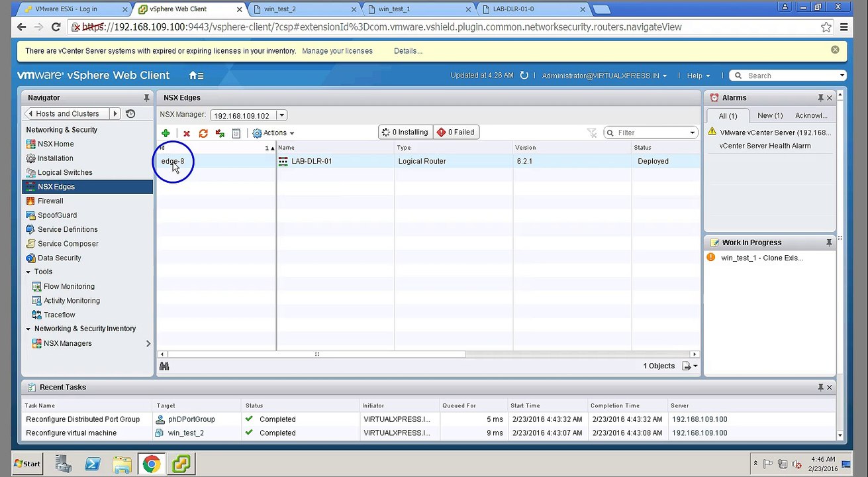Viewport: 868px width, 477px height.
Task: Open Server Manager from the taskbar
Action: [64, 464]
